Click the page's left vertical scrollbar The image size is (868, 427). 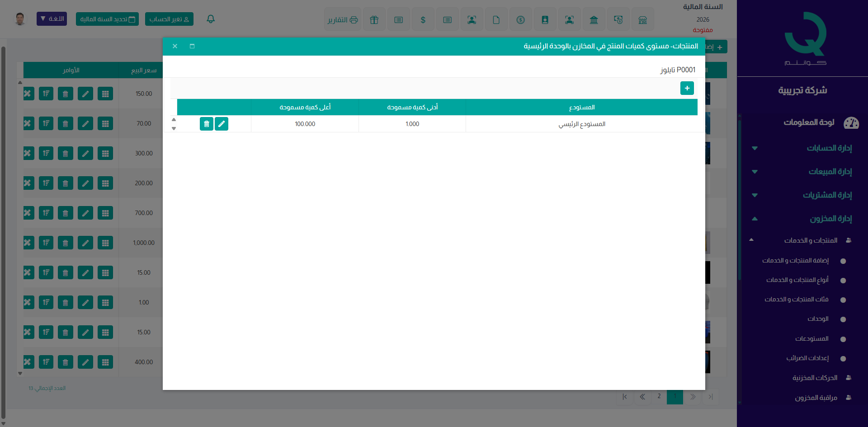4,226
